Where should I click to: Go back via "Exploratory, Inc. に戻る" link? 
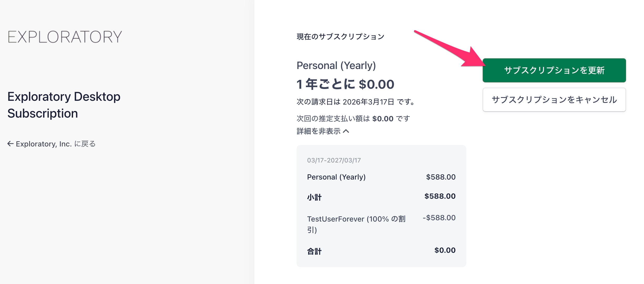55,144
